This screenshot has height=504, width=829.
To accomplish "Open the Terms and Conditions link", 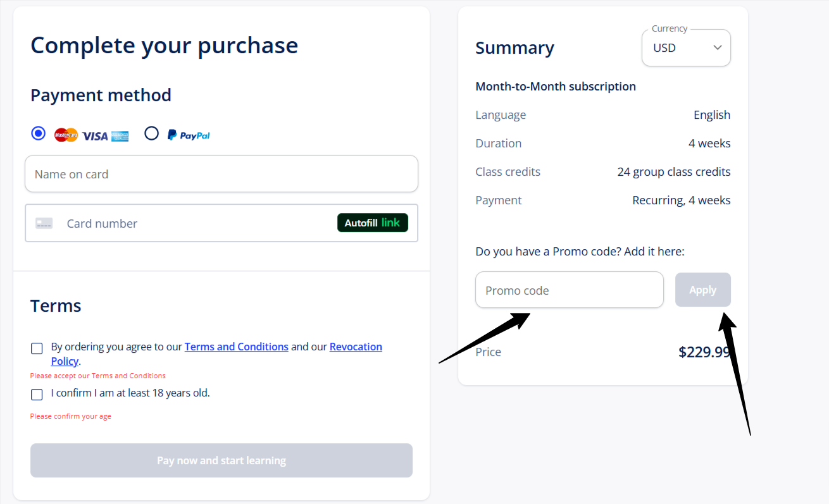I will coord(237,347).
